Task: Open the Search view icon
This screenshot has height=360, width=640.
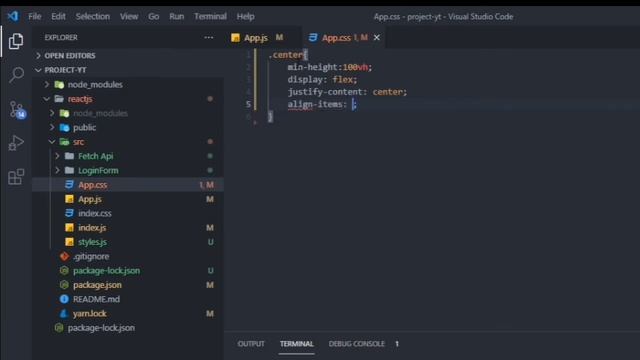Action: click(16, 75)
